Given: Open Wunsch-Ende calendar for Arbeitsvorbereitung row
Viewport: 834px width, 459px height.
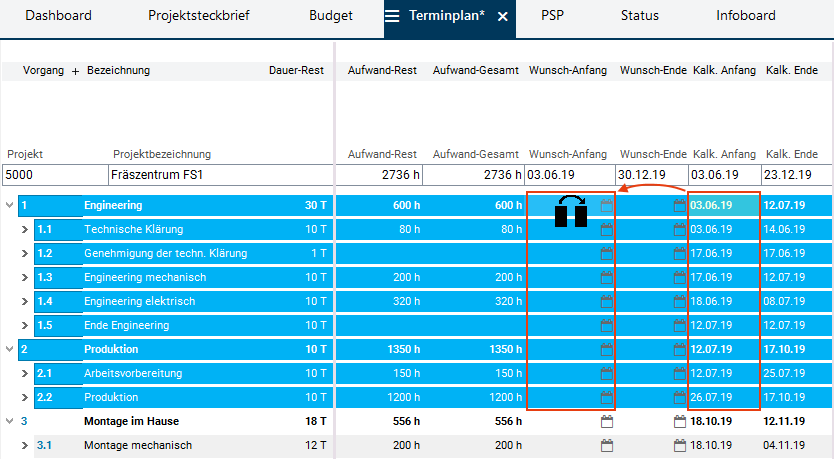Looking at the screenshot, I should (680, 374).
